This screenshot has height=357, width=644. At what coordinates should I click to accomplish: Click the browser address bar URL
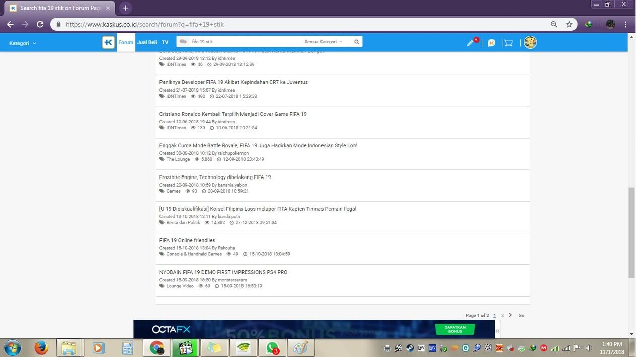coord(145,24)
